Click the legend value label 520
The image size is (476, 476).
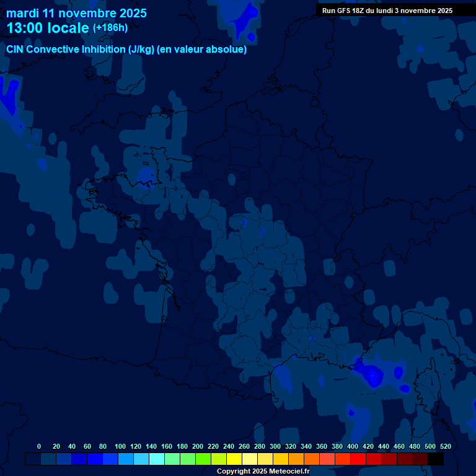pyautogui.click(x=445, y=446)
